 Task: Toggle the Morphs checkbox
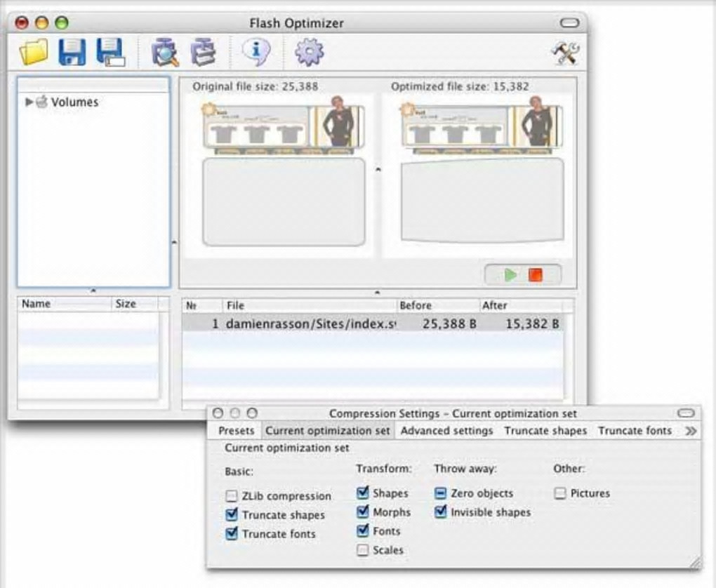tap(363, 512)
